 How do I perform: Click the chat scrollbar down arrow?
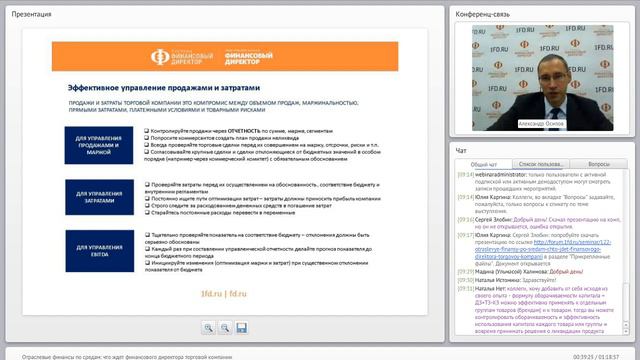(x=626, y=331)
